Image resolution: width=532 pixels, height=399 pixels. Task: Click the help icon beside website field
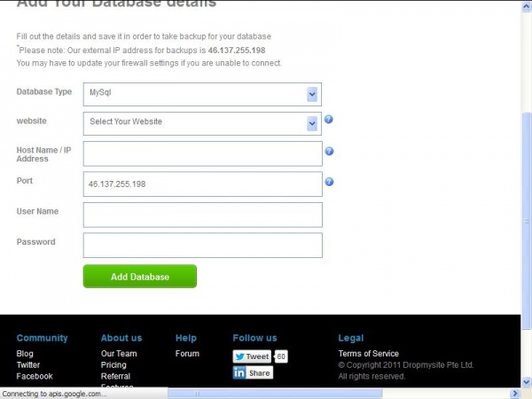pyautogui.click(x=328, y=119)
